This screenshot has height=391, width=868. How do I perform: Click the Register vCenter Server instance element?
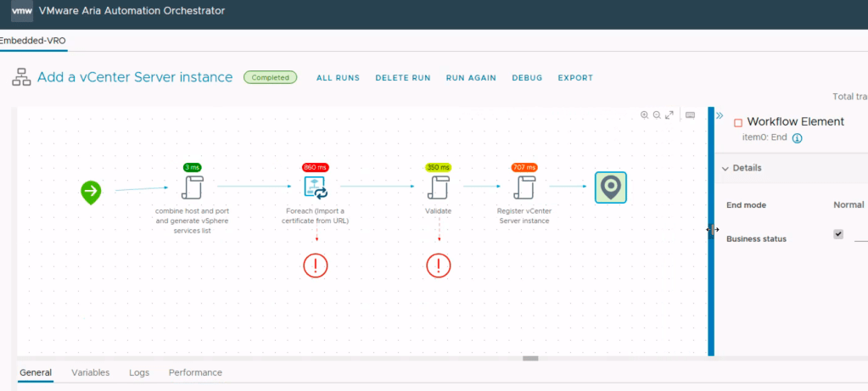tap(524, 187)
